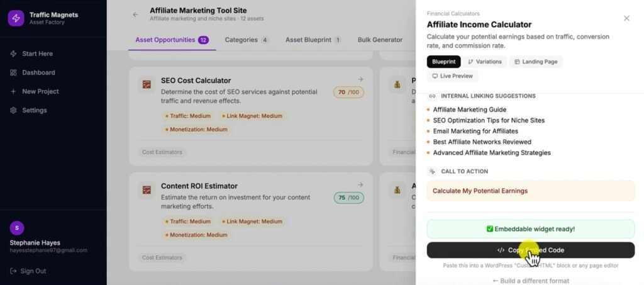Image resolution: width=644 pixels, height=285 pixels.
Task: Go to Dashboard in the sidebar
Action: click(38, 72)
